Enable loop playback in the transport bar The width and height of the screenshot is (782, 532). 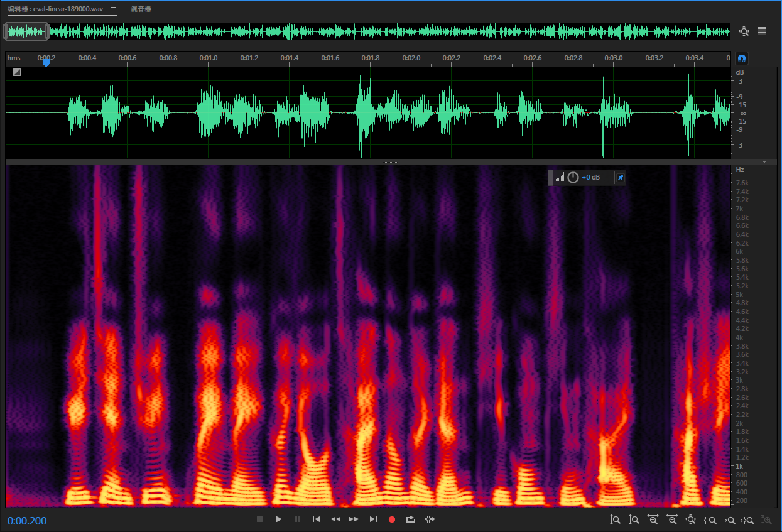click(x=410, y=519)
